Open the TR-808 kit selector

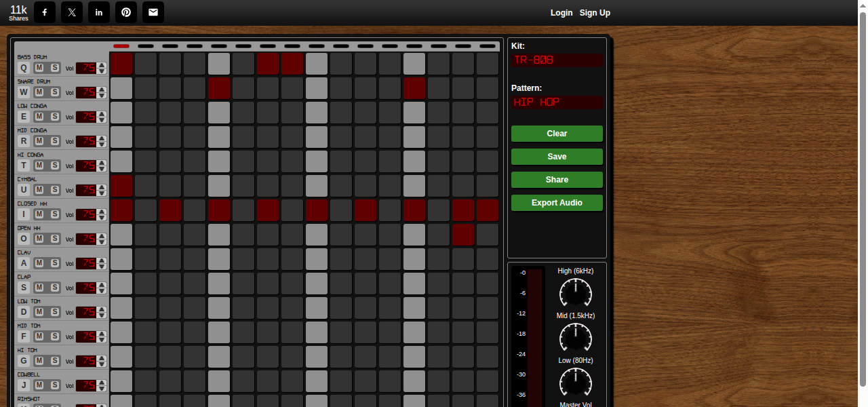(556, 60)
